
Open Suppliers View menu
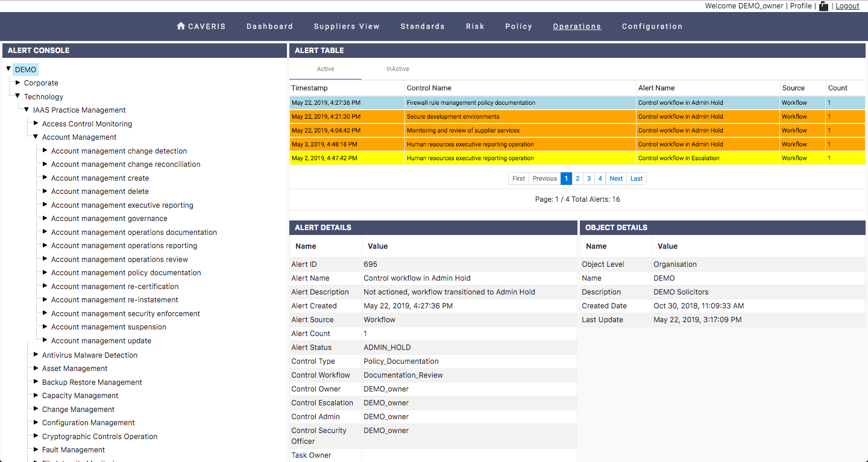347,27
